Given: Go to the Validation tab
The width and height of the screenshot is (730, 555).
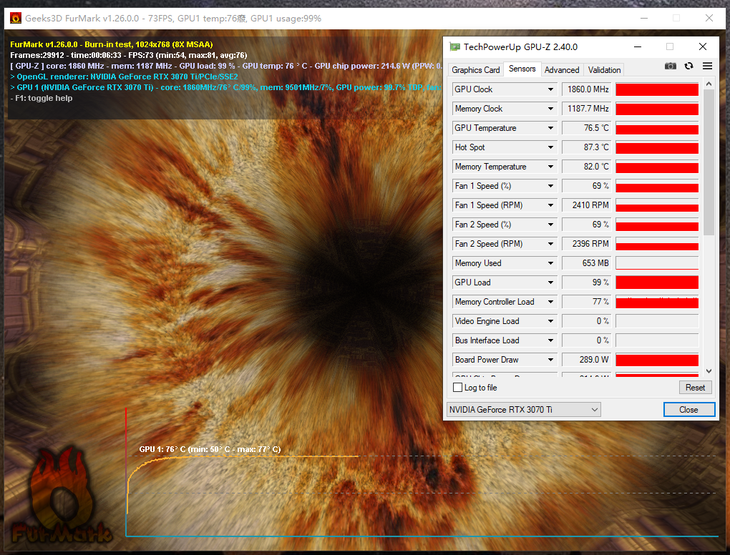Looking at the screenshot, I should (604, 70).
